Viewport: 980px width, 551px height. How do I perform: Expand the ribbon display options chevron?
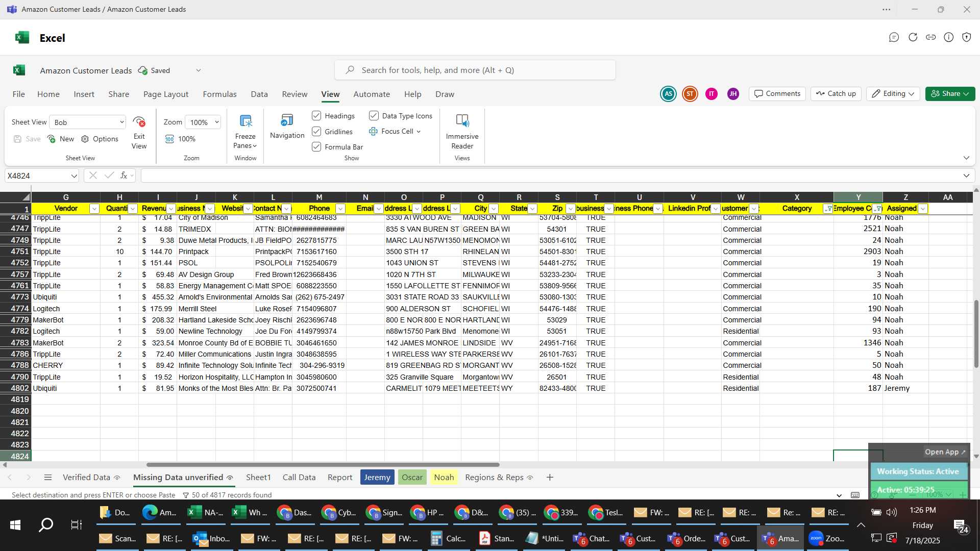pos(966,158)
